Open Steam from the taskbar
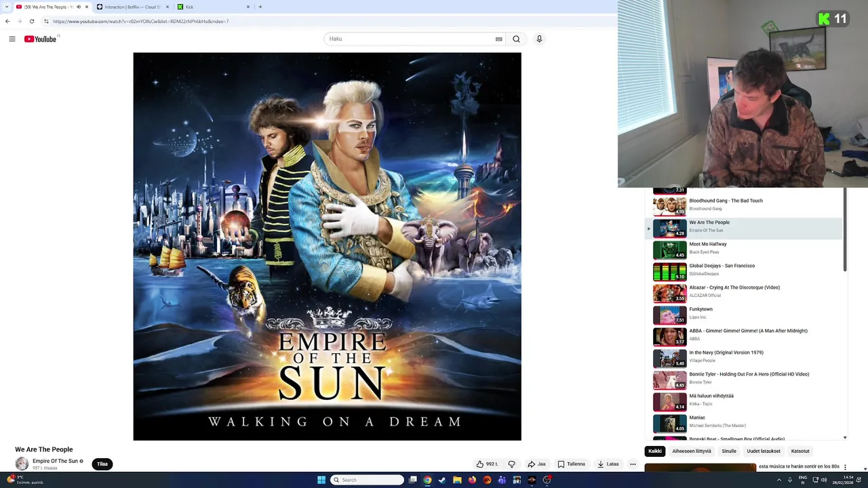Image resolution: width=868 pixels, height=488 pixels. 442,480
